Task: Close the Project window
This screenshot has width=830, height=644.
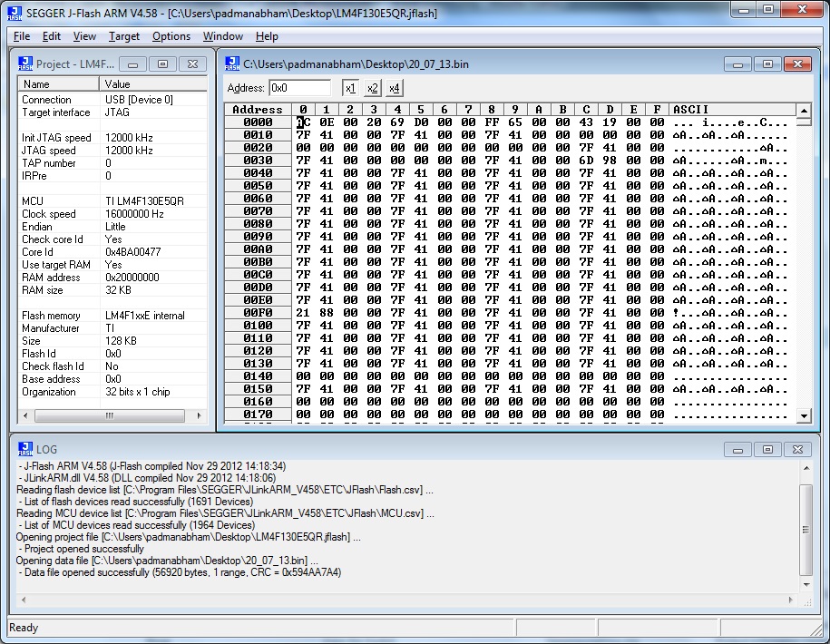Action: click(193, 64)
